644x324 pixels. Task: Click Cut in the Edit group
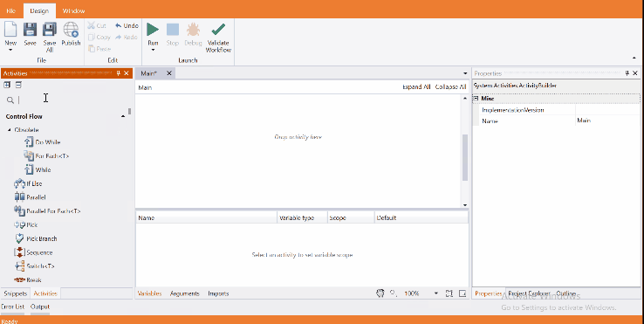click(97, 25)
